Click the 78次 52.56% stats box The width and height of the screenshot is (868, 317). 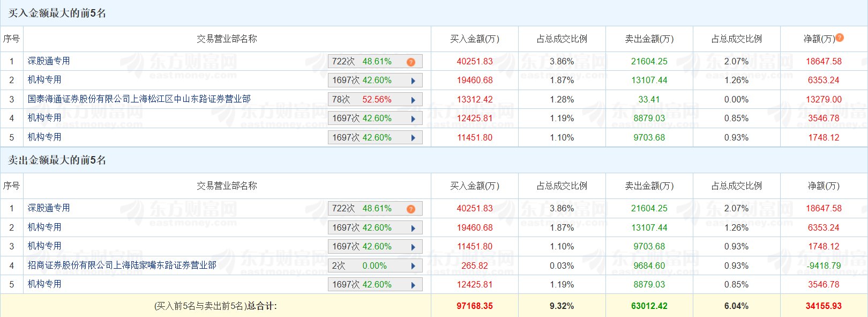pos(362,100)
